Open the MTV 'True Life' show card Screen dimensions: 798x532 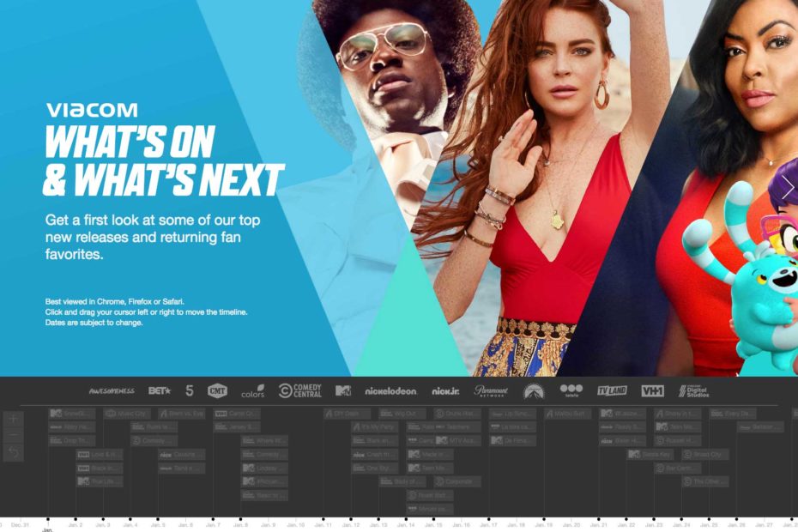(x=100, y=481)
